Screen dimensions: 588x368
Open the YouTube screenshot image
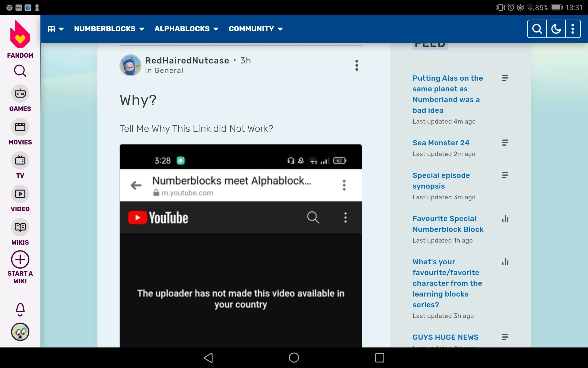pos(241,245)
